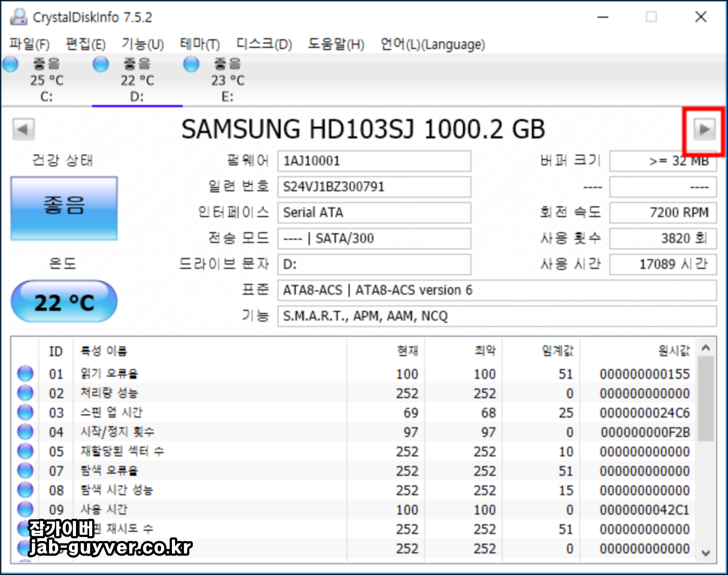Click the raw value 000000000155
728x575 pixels.
pyautogui.click(x=645, y=374)
